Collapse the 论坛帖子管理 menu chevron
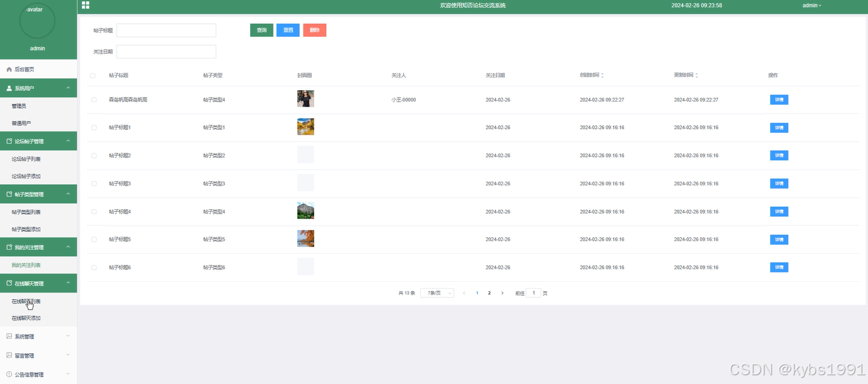This screenshot has height=384, width=868. click(68, 142)
